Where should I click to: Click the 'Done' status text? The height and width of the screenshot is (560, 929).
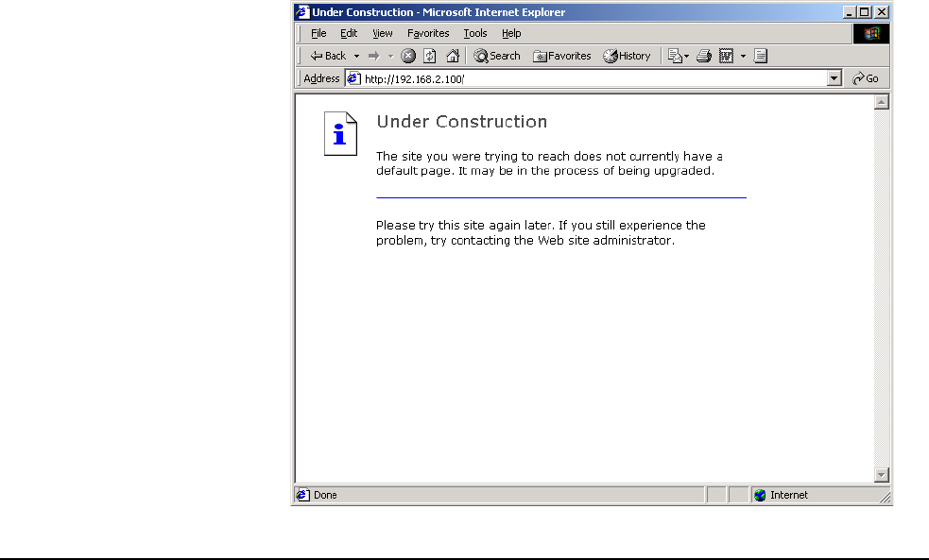click(325, 495)
